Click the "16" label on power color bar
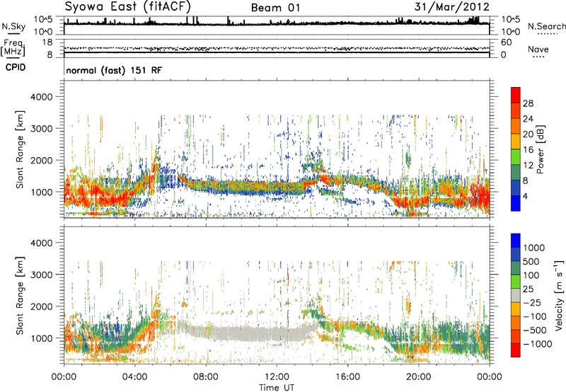This screenshot has height=392, width=566. [x=528, y=150]
